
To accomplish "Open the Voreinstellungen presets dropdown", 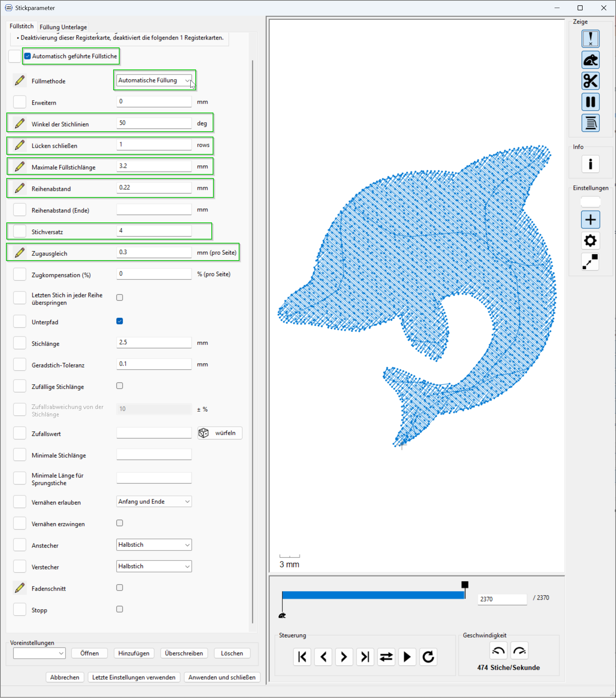I will 39,653.
